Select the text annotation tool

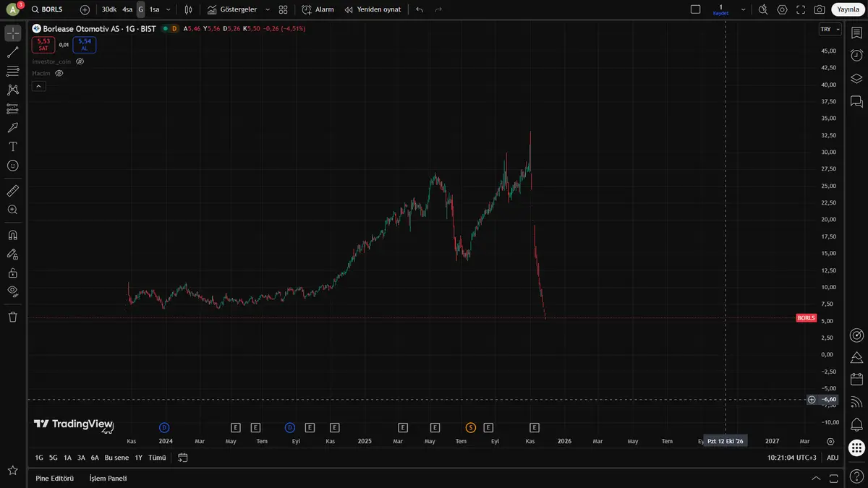coord(12,146)
